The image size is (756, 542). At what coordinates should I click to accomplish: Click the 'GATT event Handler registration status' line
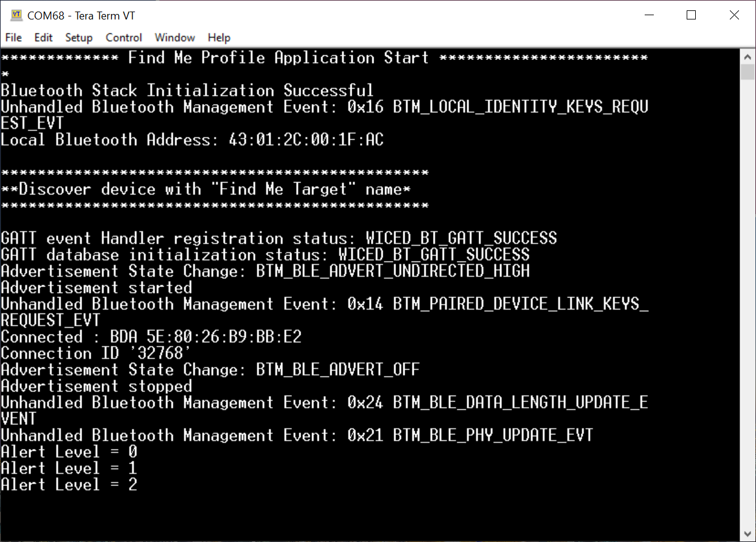pos(279,238)
